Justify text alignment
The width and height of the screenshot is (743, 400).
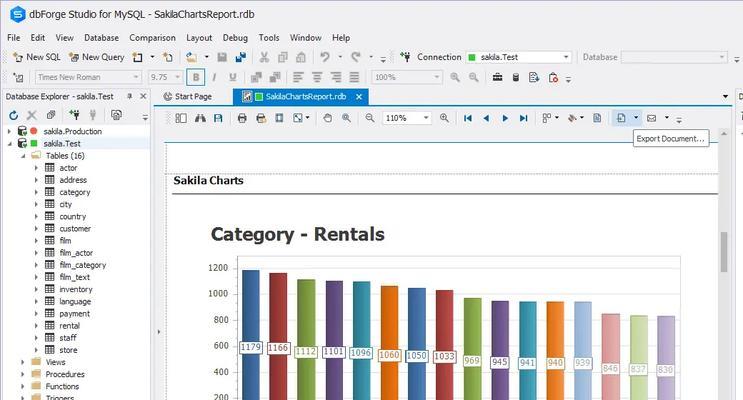coord(354,77)
